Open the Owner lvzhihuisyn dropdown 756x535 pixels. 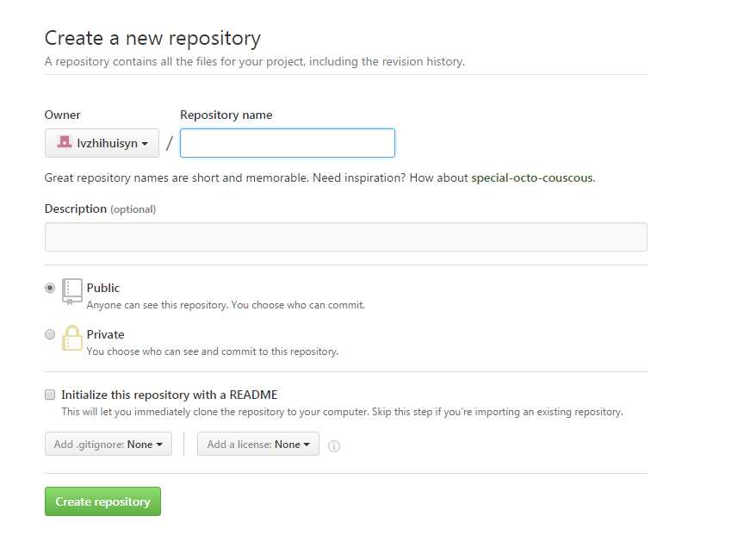[x=102, y=143]
